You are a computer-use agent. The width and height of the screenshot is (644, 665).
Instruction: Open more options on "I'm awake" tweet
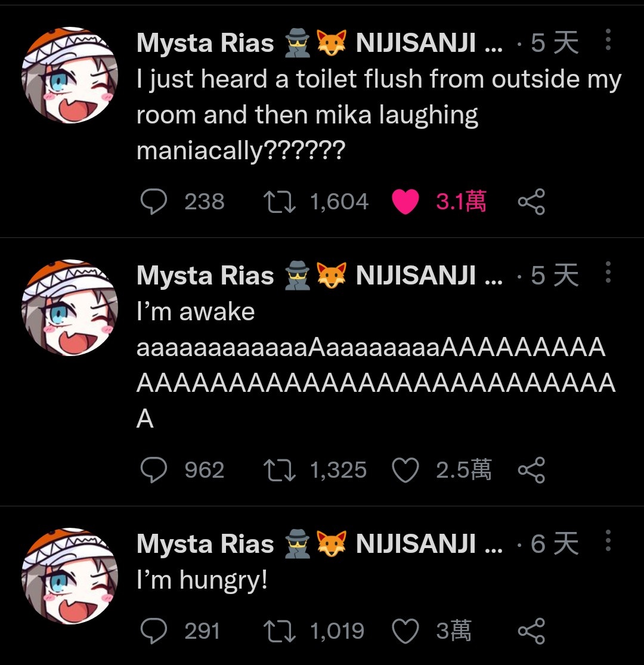(608, 273)
